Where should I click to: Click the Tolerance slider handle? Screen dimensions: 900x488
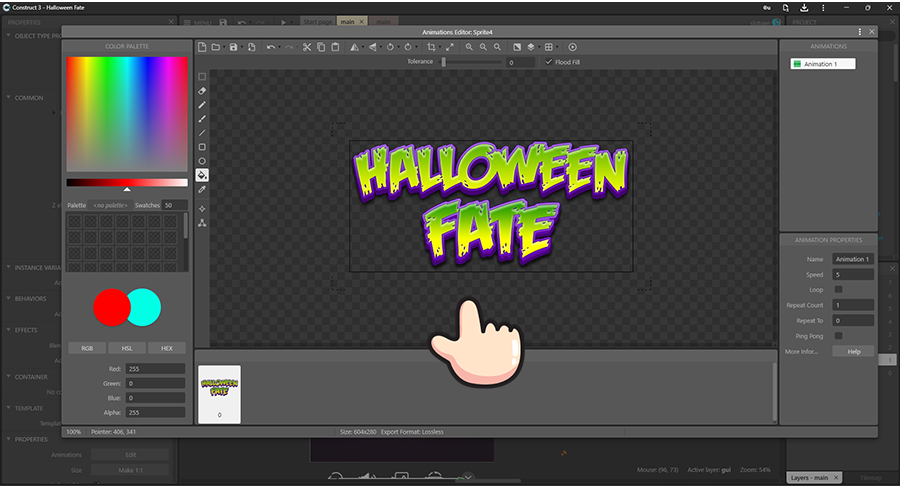(443, 62)
